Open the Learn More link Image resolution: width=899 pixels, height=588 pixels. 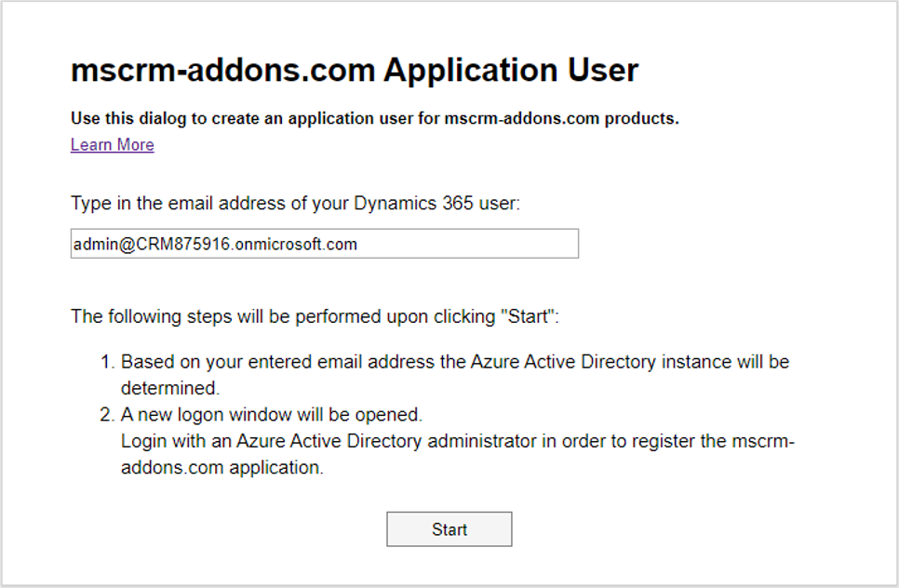coord(113,144)
